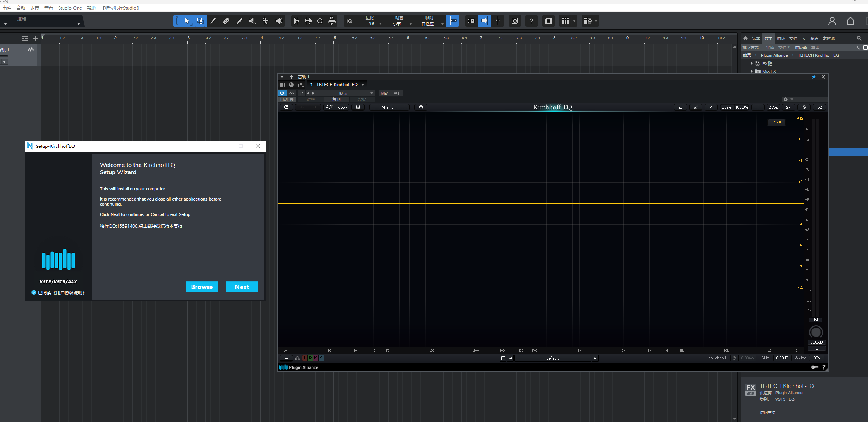Toggle user agreement read checkbox
This screenshot has height=422, width=868.
click(x=34, y=292)
